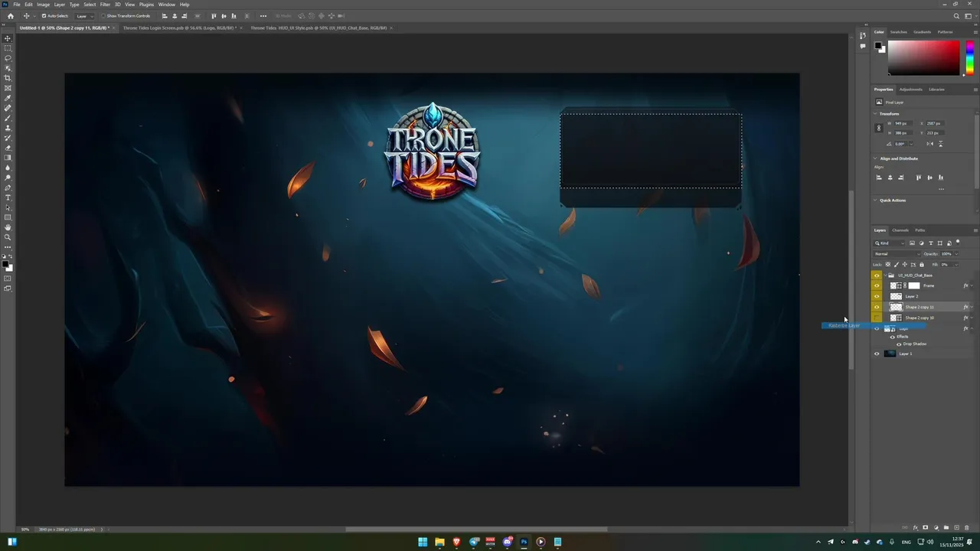Image resolution: width=980 pixels, height=551 pixels.
Task: Click Lock transparent pixels icon
Action: (888, 265)
